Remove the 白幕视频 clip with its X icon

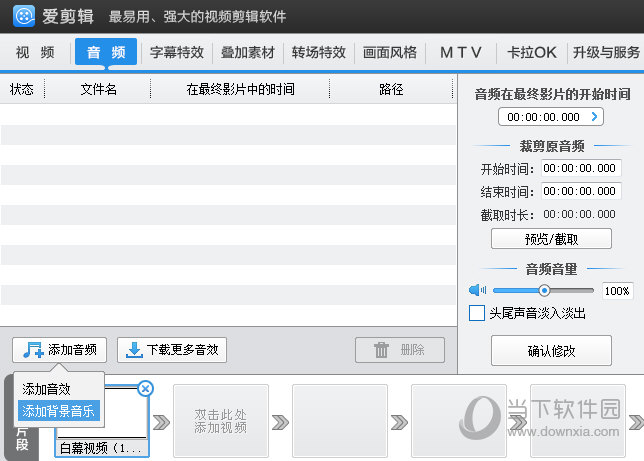coord(145,388)
